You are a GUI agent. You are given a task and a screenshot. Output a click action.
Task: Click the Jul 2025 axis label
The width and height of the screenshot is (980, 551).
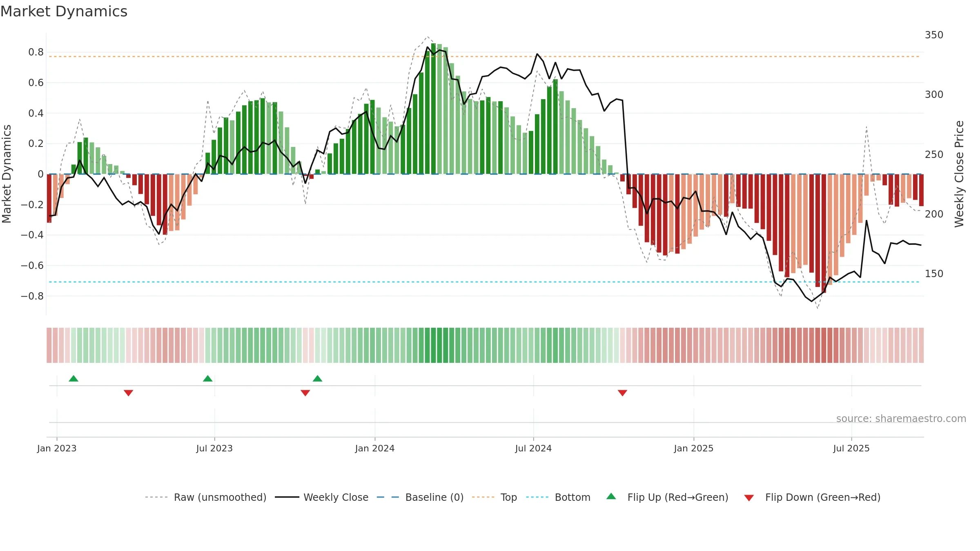[x=851, y=448]
